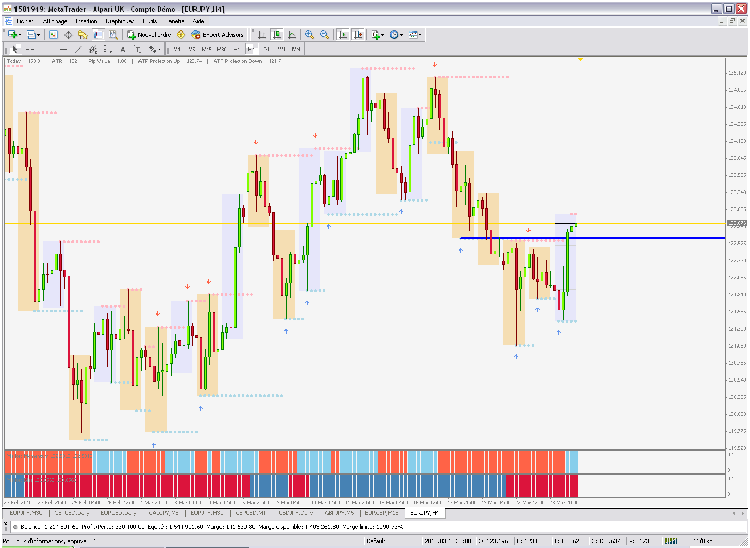Open the Navigator panel icon
Viewport: 750px width, 548px height.
pos(83,34)
